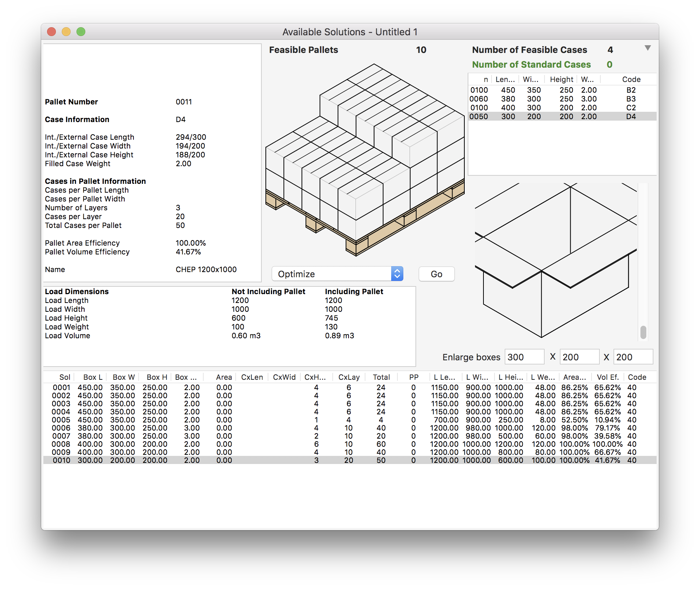Select case row with code D4
Screen dimensions: 700x589
pos(562,117)
